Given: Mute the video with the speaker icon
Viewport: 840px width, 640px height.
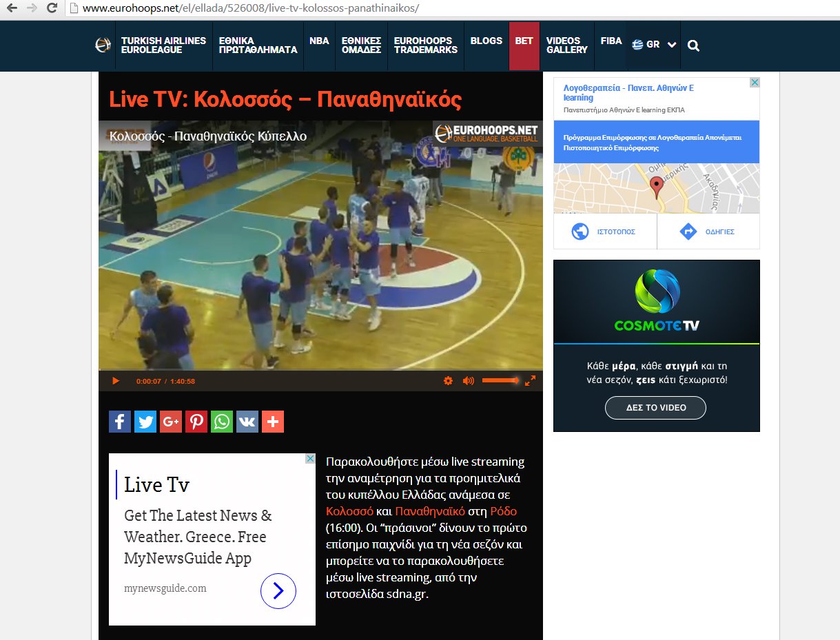Looking at the screenshot, I should [x=469, y=381].
